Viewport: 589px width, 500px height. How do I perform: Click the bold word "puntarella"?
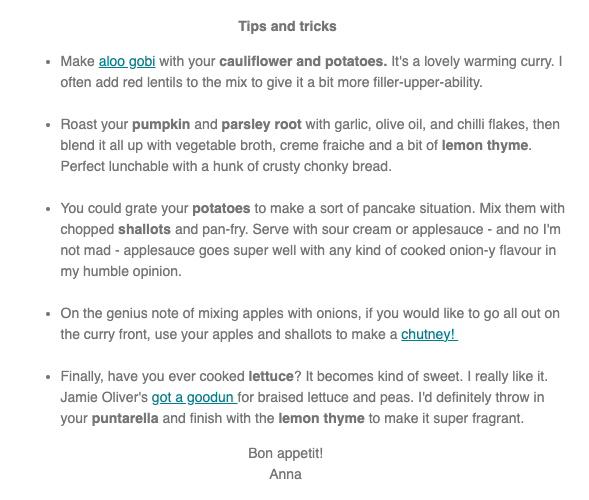[125, 418]
